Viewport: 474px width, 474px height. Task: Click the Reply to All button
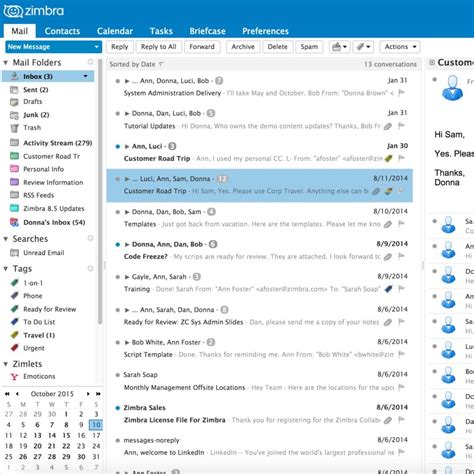click(x=159, y=47)
